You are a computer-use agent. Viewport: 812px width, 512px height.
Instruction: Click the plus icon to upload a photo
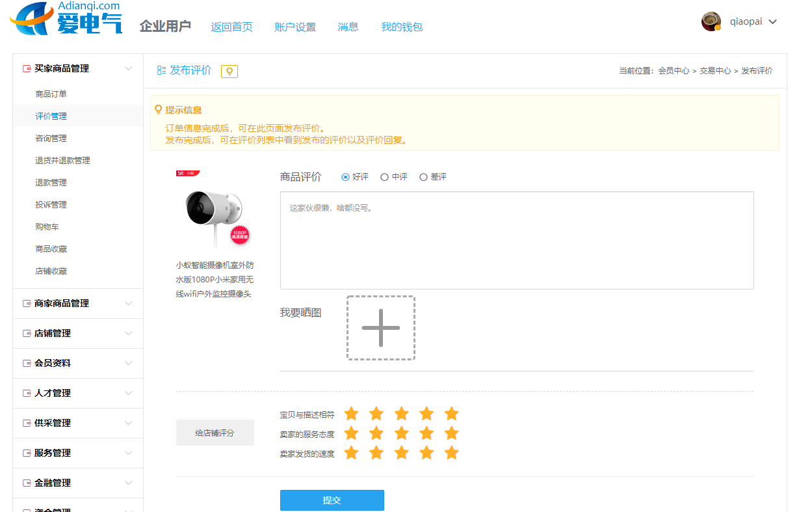tap(380, 328)
